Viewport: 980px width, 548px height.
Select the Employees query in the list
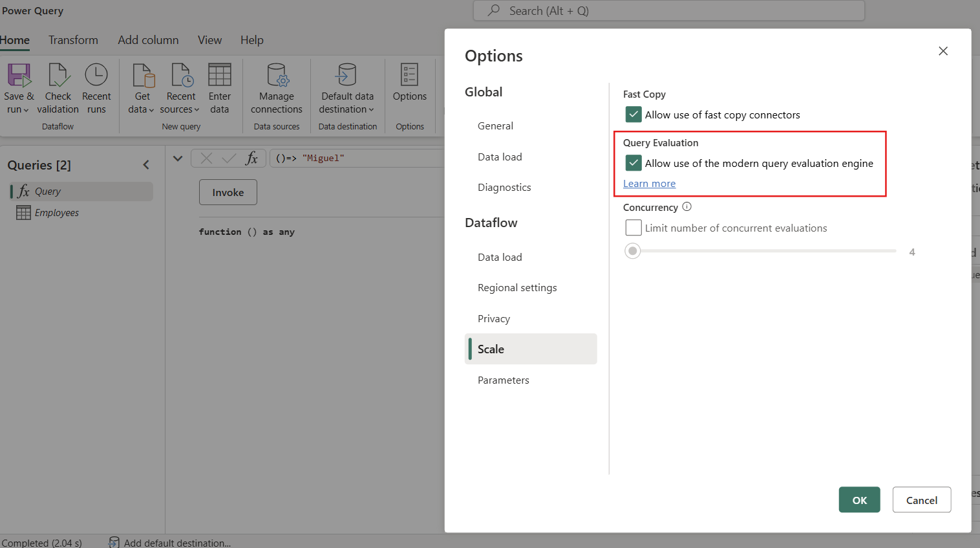[x=57, y=213]
